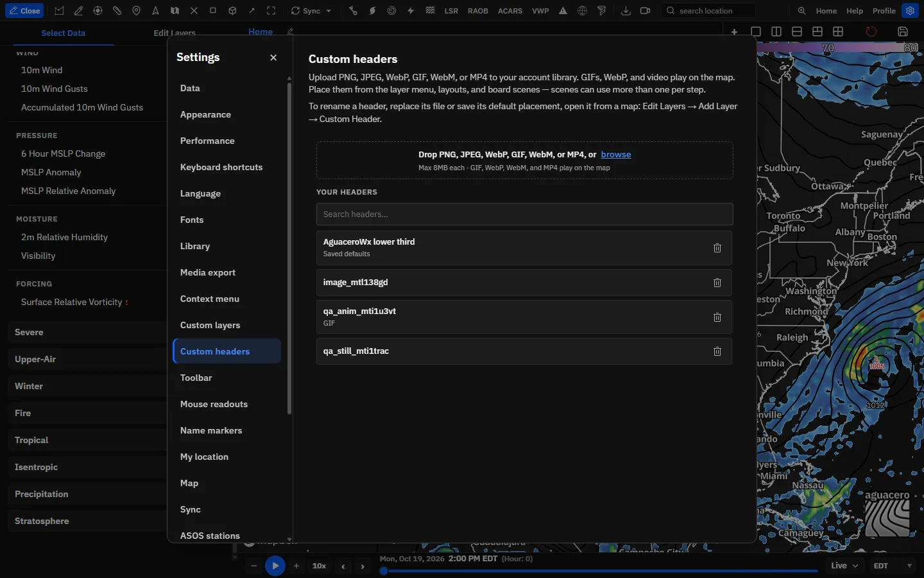The image size is (924, 578).
Task: Click the video camera record icon
Action: (645, 11)
